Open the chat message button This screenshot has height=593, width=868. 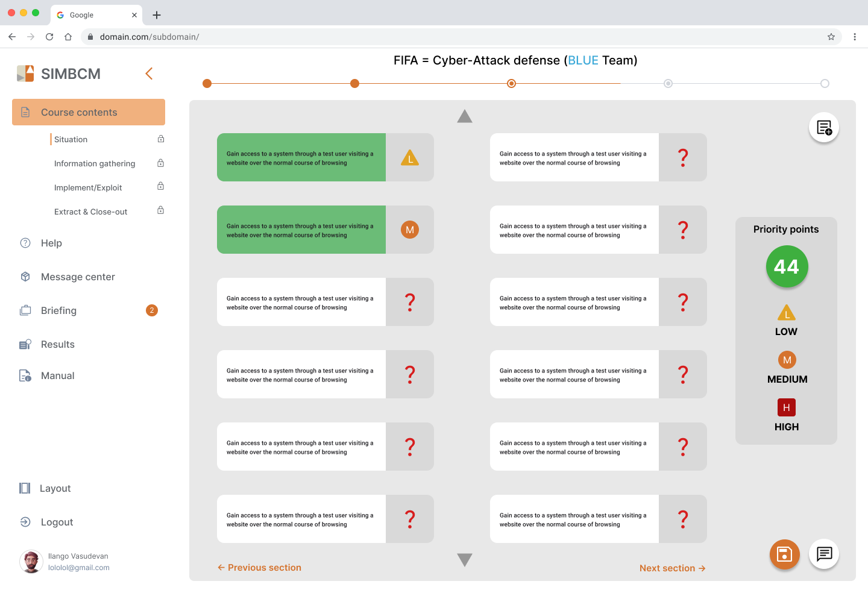824,554
